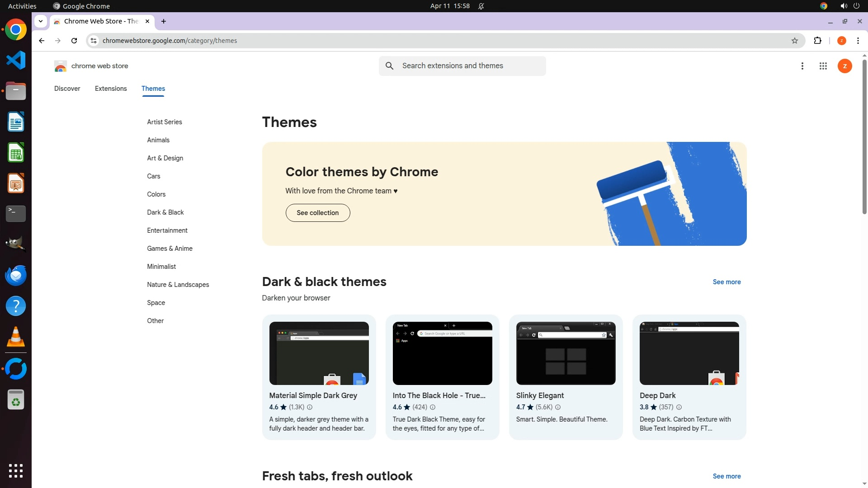
Task: Click rating info icon for Slinky Elegant
Action: tap(558, 407)
